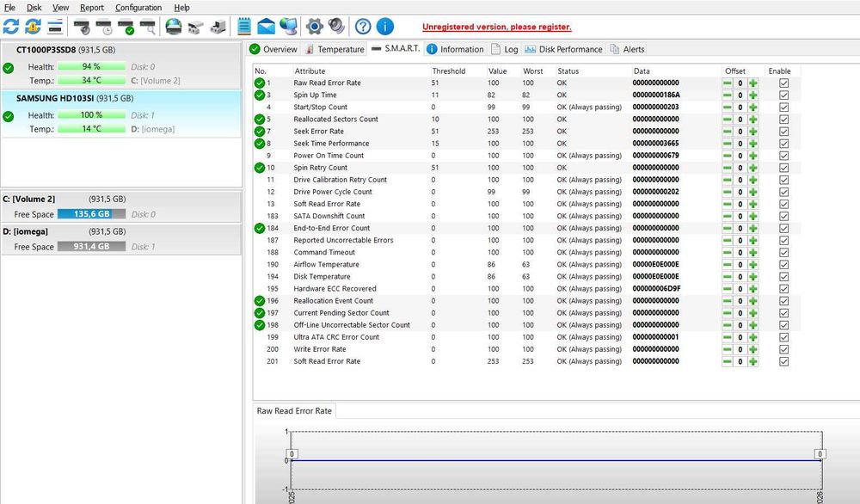Click the disk with green checkmark toolbar icon

tap(126, 27)
